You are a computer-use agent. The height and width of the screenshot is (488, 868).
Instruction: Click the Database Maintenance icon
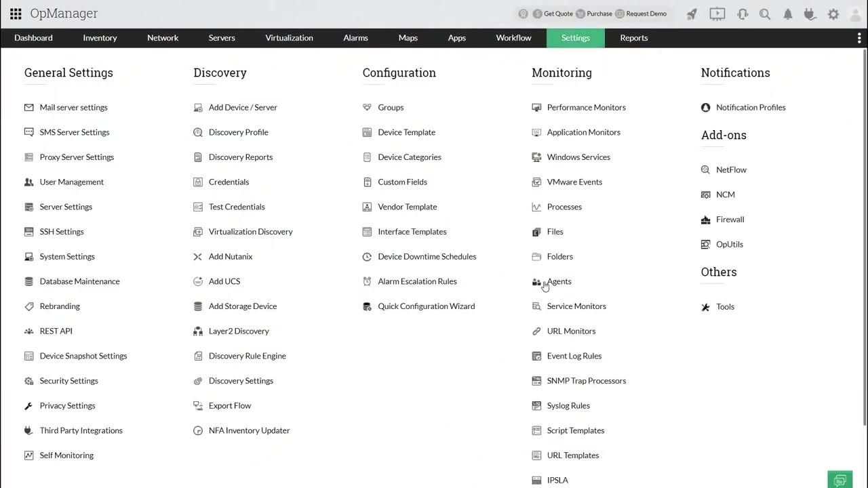(x=28, y=281)
